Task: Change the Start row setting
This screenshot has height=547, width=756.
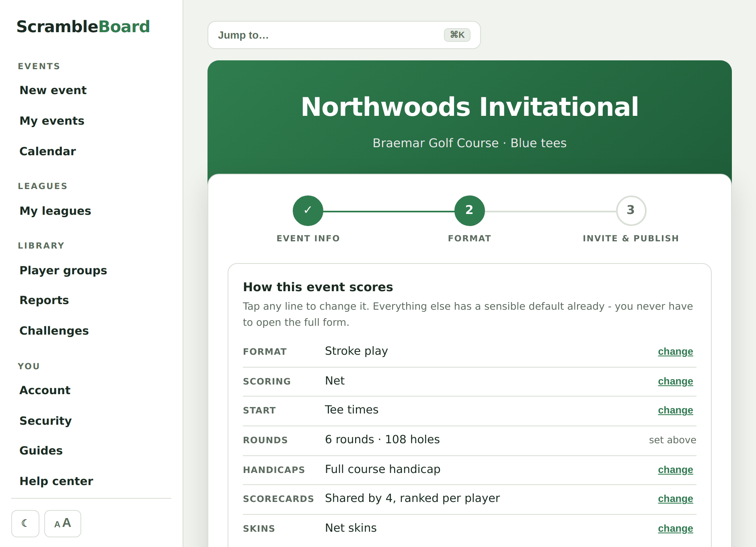Action: click(x=676, y=410)
